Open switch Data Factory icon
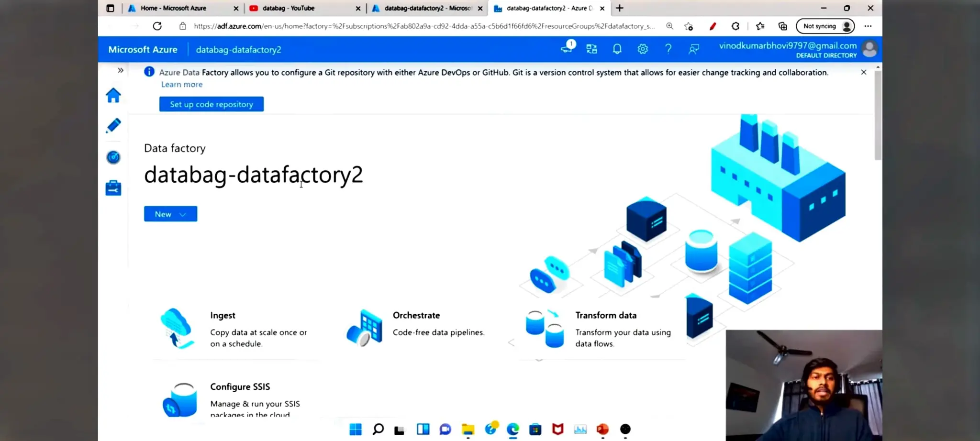Image resolution: width=980 pixels, height=441 pixels. click(x=592, y=49)
